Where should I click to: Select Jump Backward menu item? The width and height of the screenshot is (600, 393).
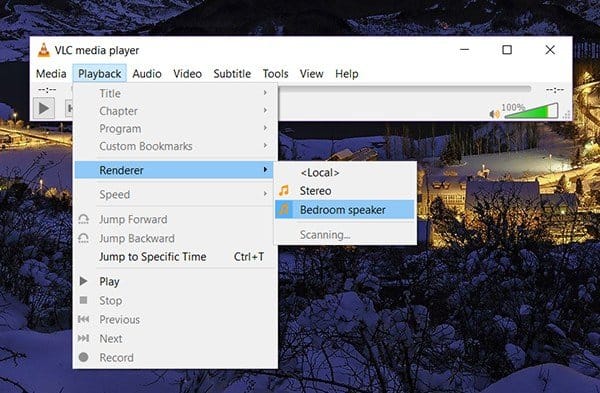pyautogui.click(x=175, y=238)
